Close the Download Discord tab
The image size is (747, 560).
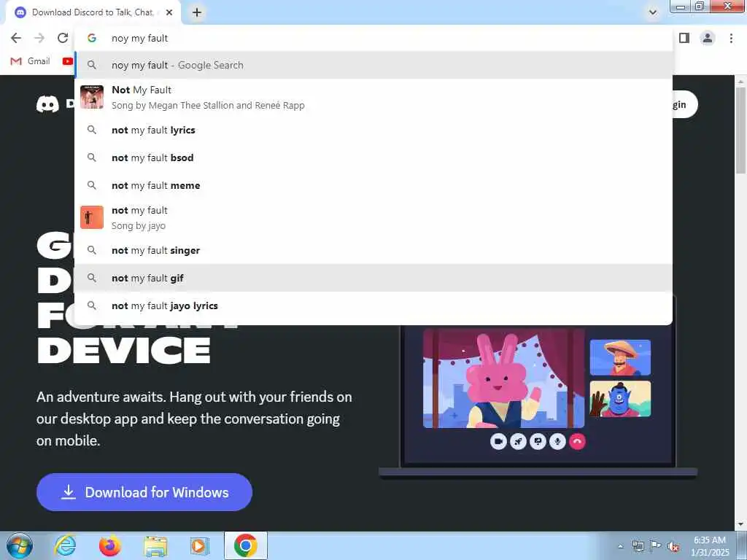(169, 12)
